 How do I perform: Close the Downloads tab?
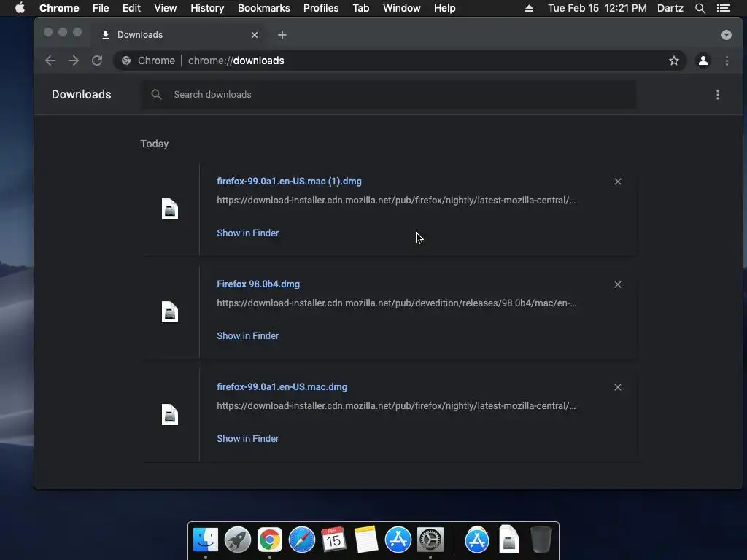[255, 35]
